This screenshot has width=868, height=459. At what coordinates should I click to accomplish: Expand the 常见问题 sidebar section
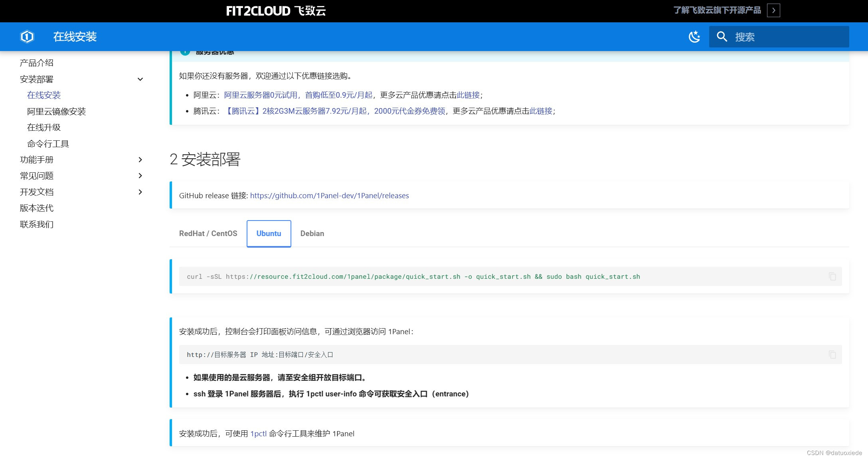140,176
